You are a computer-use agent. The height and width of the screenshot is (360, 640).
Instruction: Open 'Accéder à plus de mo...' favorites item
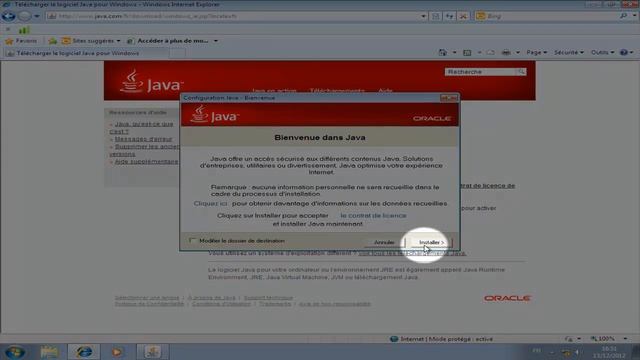168,41
